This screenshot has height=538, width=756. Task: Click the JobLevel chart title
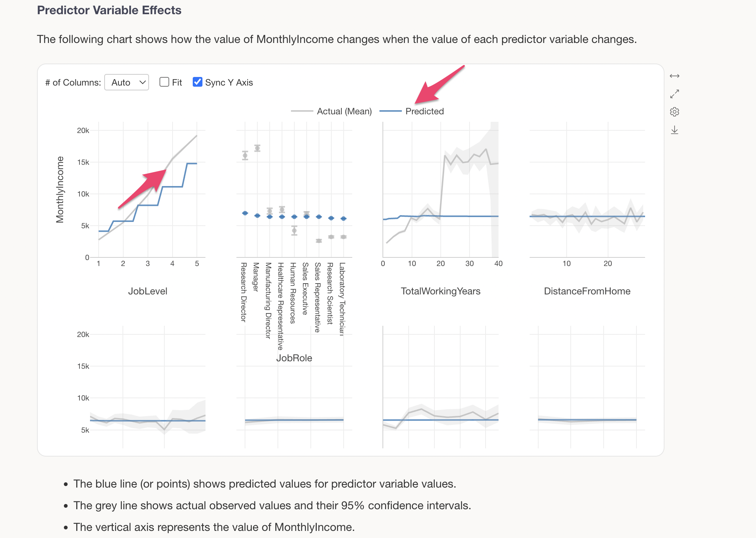(x=148, y=291)
